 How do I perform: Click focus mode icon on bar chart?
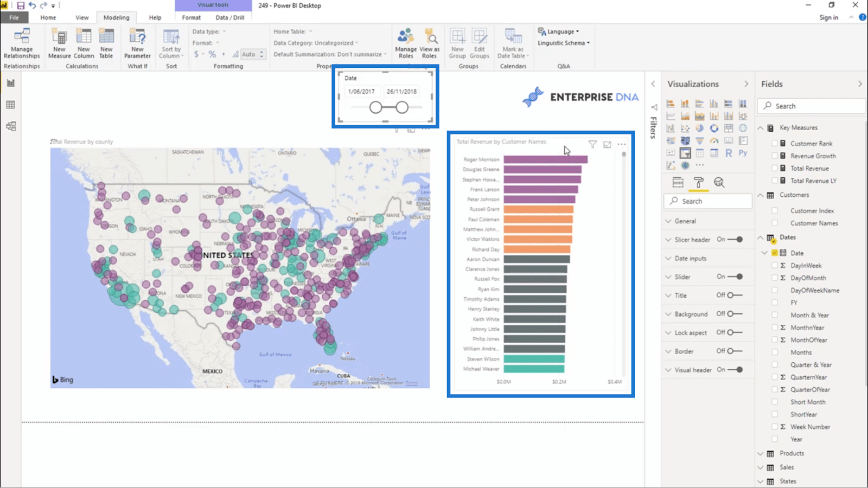point(607,144)
